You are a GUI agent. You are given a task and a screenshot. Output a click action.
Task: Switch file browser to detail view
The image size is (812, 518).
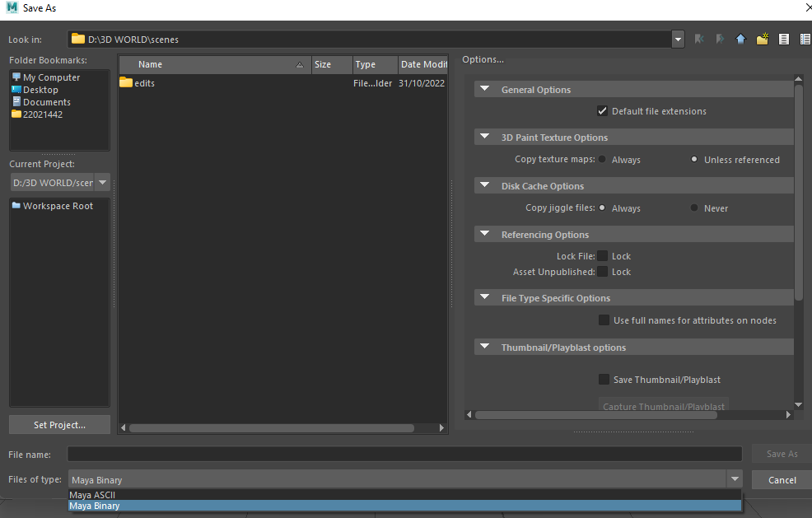pyautogui.click(x=805, y=39)
